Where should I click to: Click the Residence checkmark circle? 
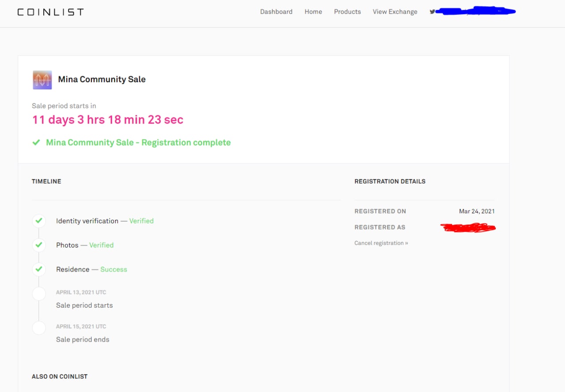coord(39,269)
